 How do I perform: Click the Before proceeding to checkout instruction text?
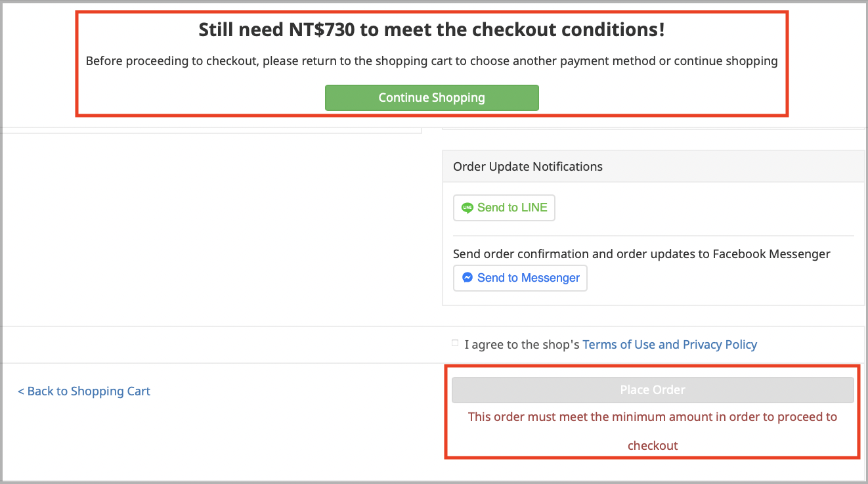pyautogui.click(x=431, y=61)
